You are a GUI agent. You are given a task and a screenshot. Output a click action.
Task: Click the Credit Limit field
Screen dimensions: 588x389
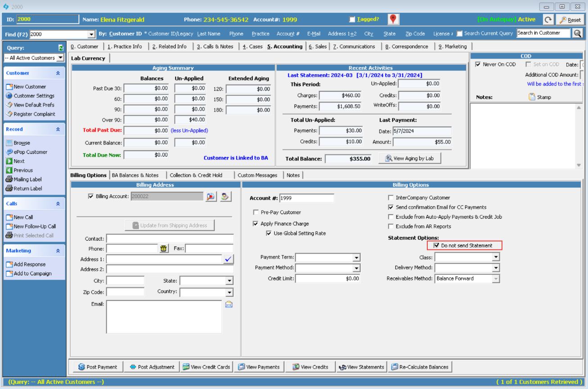pyautogui.click(x=328, y=279)
